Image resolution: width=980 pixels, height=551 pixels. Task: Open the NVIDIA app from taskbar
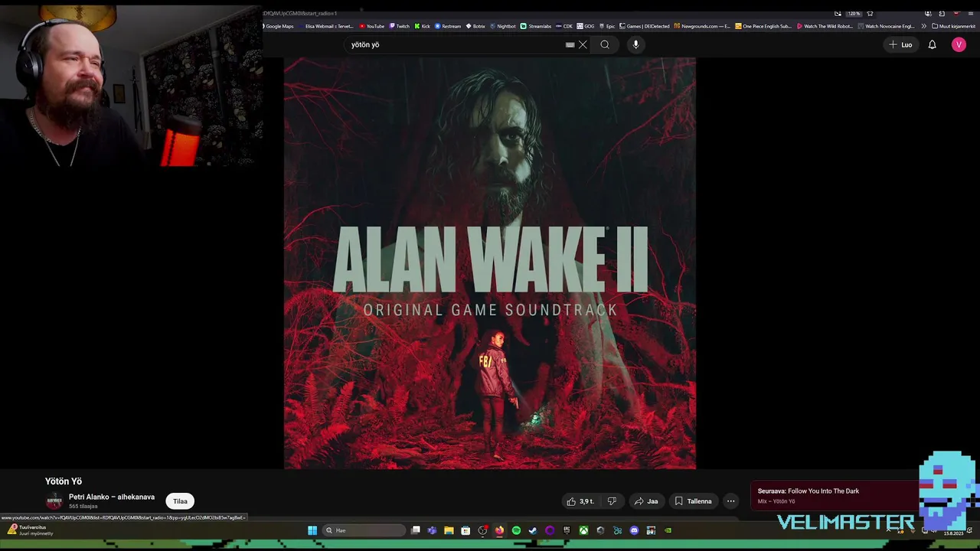point(668,530)
